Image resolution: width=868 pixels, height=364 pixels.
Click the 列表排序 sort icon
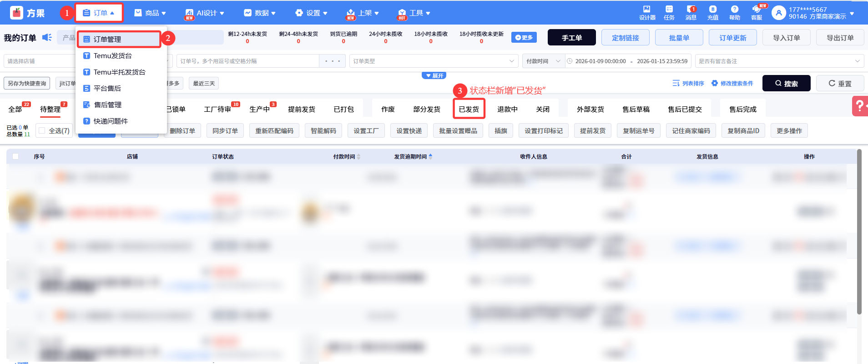tap(676, 83)
